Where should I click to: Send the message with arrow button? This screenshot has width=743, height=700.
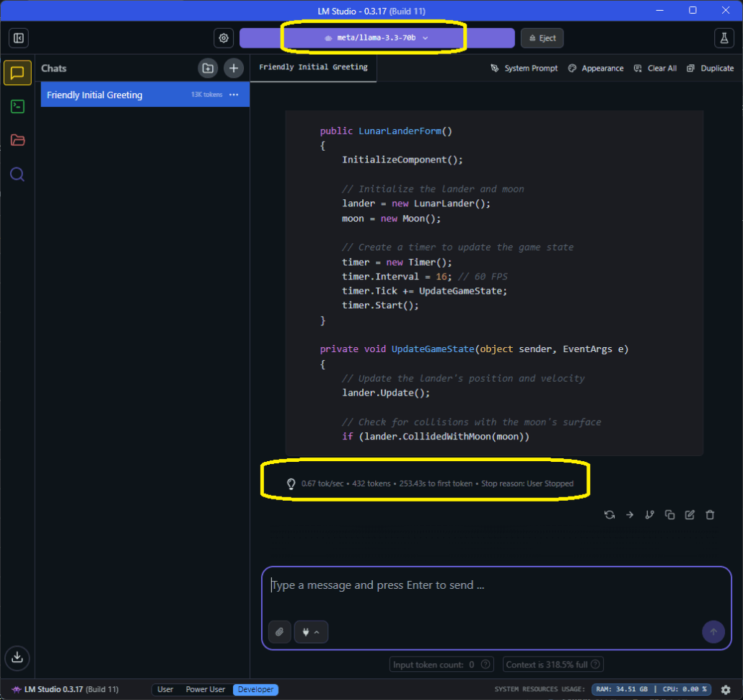[x=713, y=631]
